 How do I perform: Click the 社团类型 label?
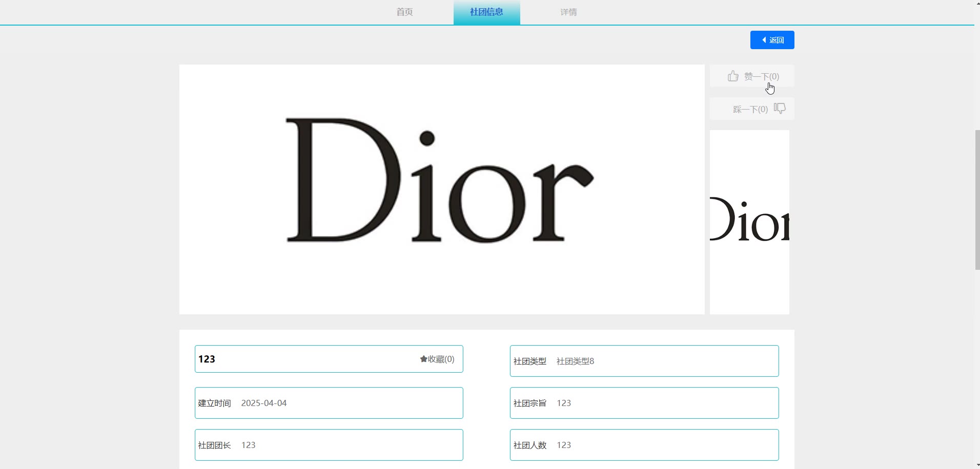pyautogui.click(x=530, y=361)
